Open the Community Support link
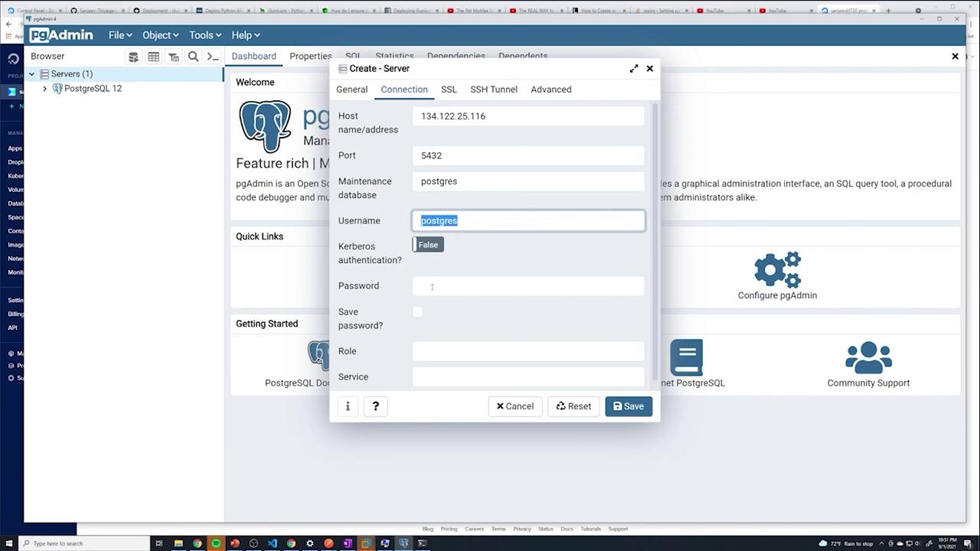The image size is (980, 551). 868,383
